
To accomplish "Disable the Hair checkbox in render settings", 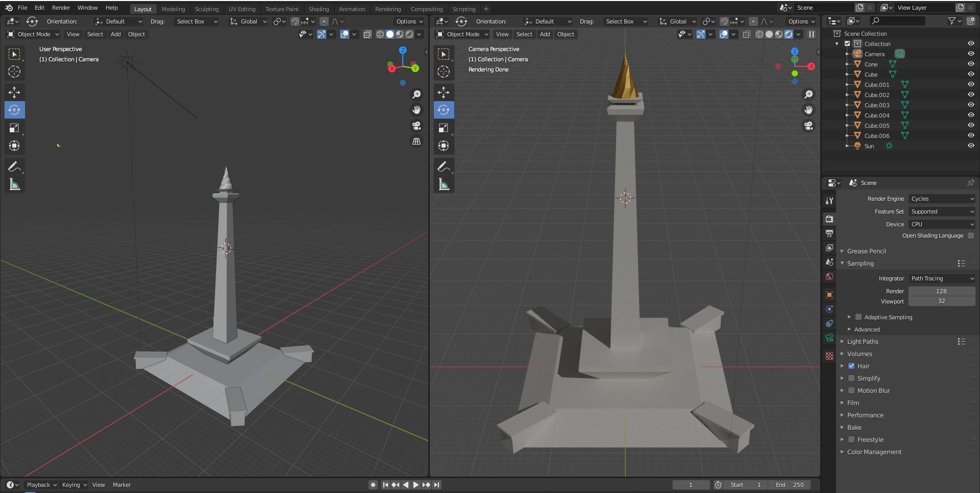I will click(x=851, y=366).
